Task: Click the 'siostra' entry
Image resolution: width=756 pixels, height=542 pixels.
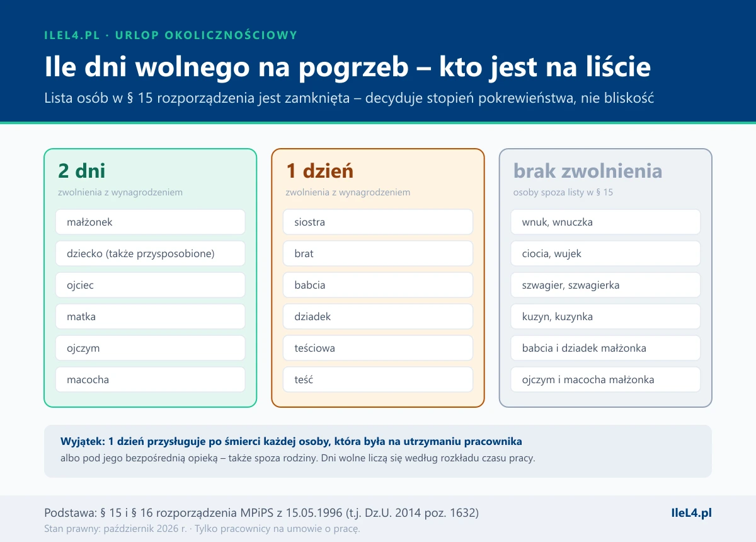Action: (x=378, y=222)
